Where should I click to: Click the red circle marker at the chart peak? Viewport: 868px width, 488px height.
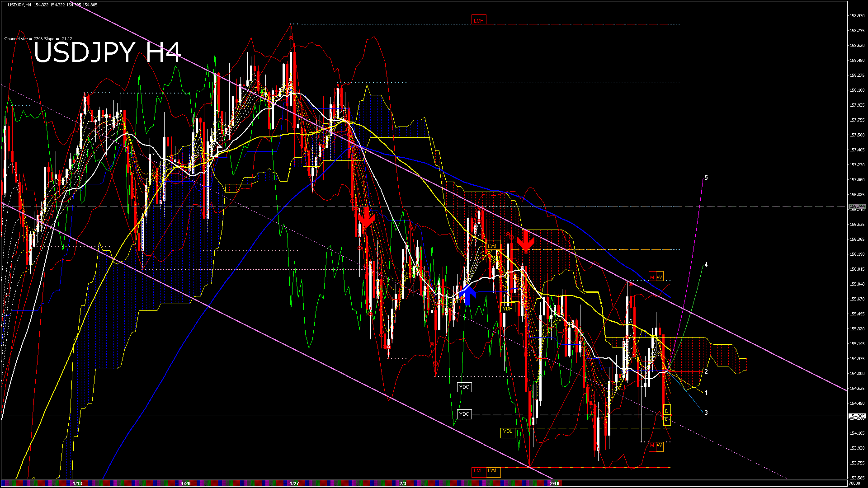[x=290, y=39]
